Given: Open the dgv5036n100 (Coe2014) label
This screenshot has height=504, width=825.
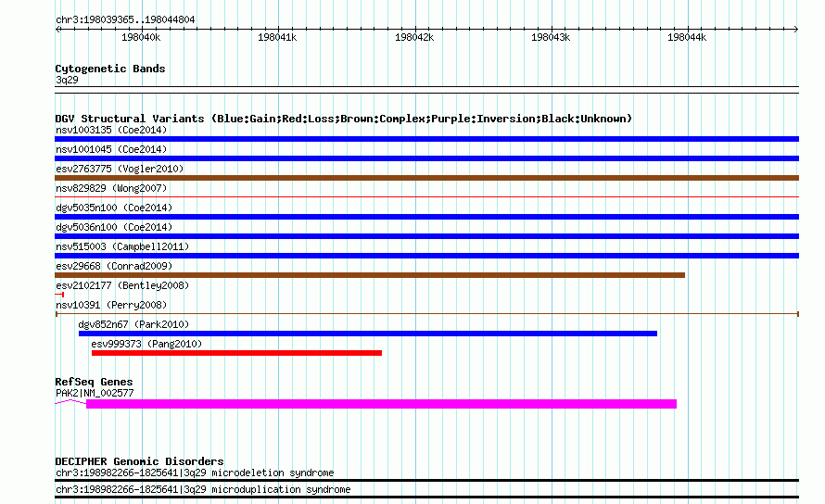Looking at the screenshot, I should [114, 227].
